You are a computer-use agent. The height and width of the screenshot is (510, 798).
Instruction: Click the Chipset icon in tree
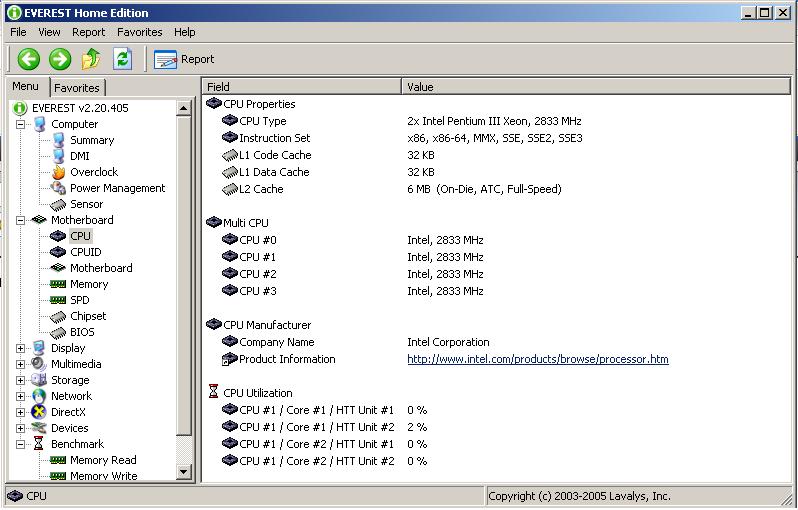coord(58,317)
